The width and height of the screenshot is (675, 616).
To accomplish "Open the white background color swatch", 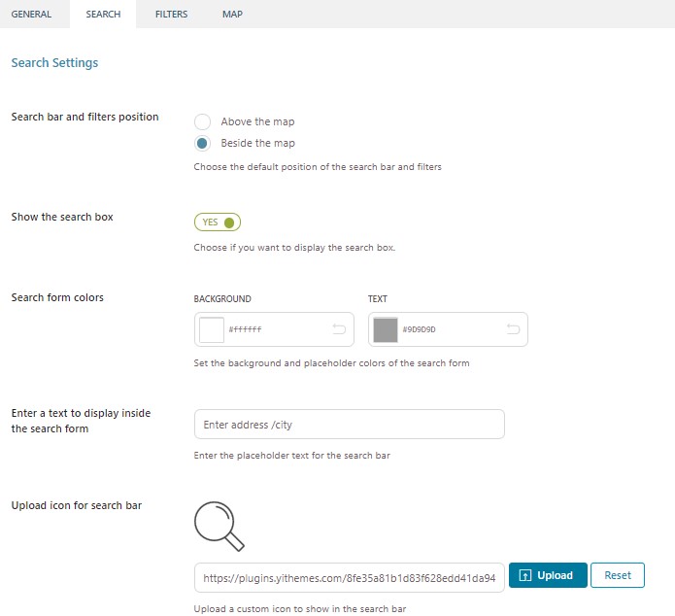I will tap(212, 330).
